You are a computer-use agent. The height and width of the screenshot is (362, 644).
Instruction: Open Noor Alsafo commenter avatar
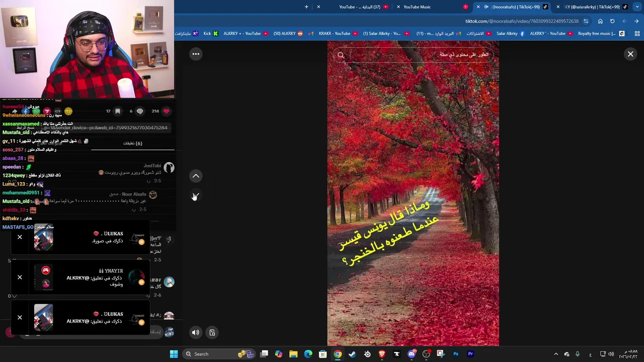(153, 195)
